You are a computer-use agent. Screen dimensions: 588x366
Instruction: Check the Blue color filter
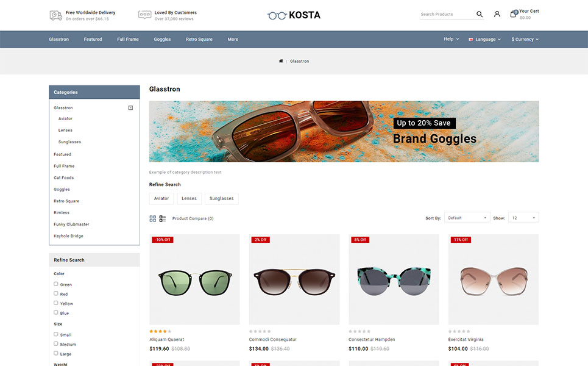point(56,313)
